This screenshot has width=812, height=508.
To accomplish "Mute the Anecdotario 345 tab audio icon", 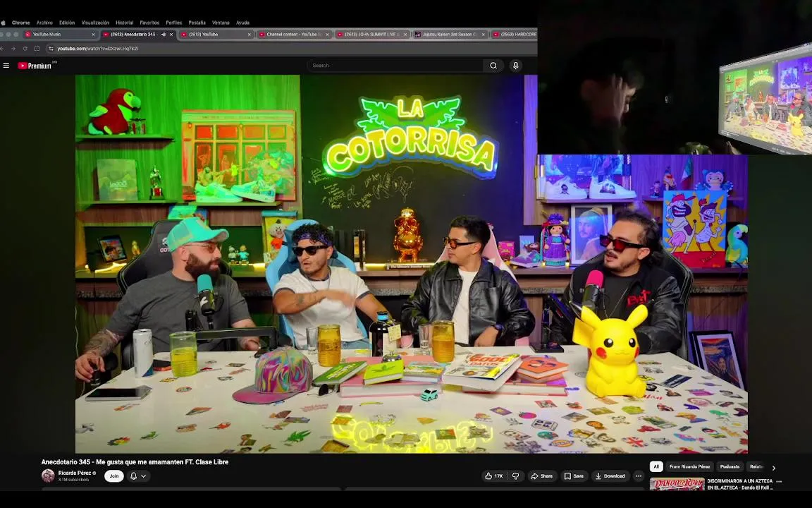I will [163, 34].
